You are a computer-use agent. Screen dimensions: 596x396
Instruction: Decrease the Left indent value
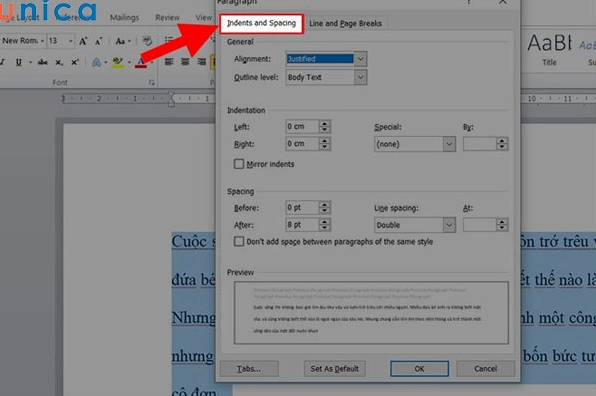pyautogui.click(x=325, y=130)
